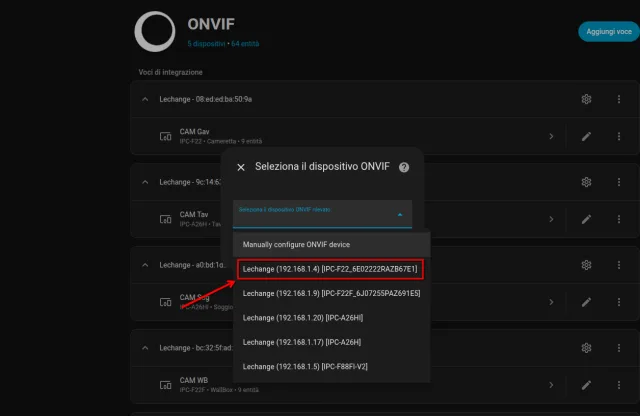The height and width of the screenshot is (416, 640).
Task: Click the Aggiungi voce button
Action: 608,32
